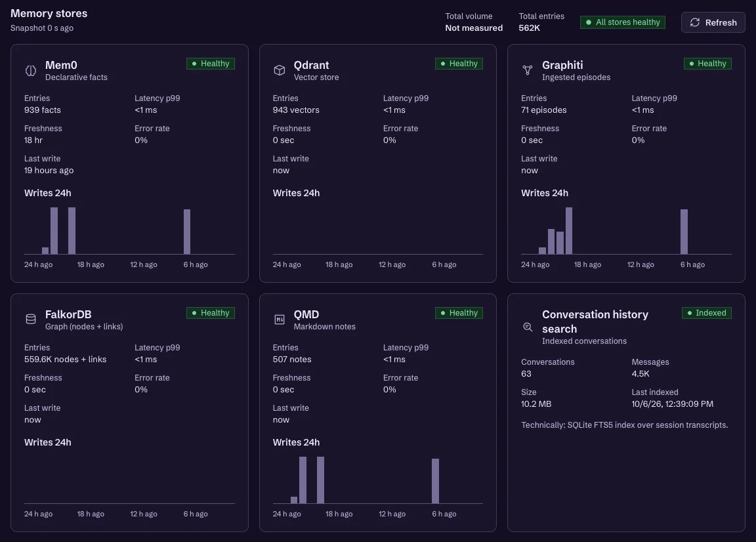The height and width of the screenshot is (542, 756).
Task: Click the Conversation history search title
Action: [595, 322]
